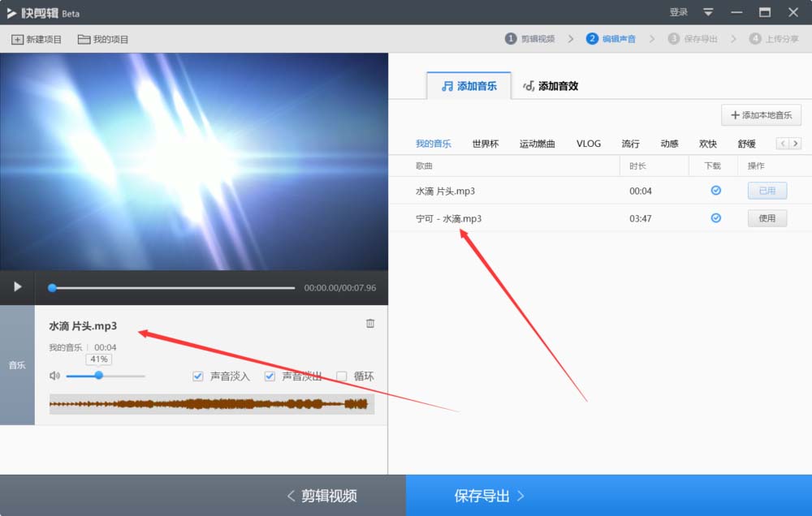Click the waveform of 水滴 片头.mp3
This screenshot has width=812, height=516.
[x=211, y=403]
